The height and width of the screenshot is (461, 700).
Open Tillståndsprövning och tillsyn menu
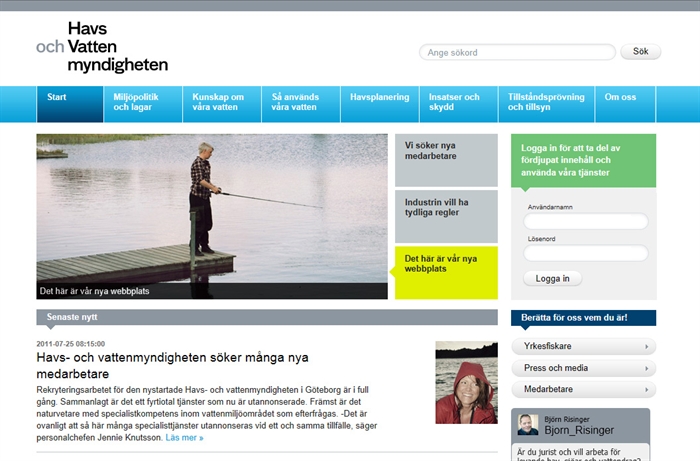(547, 104)
